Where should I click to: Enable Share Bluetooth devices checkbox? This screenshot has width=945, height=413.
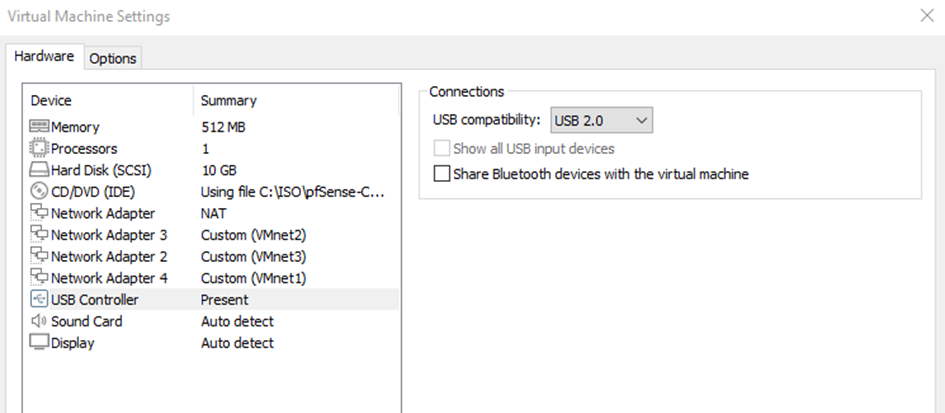442,174
